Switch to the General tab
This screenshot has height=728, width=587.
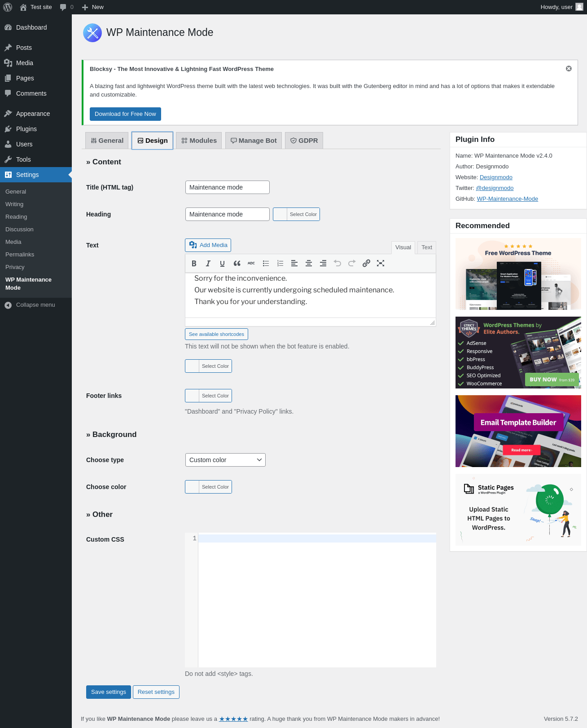(x=107, y=141)
